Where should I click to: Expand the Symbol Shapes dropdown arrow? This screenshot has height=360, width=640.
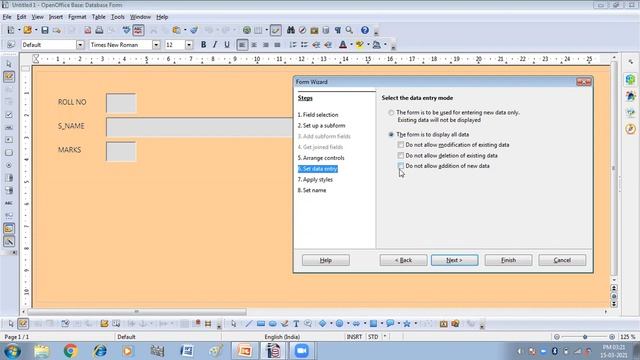[348, 324]
